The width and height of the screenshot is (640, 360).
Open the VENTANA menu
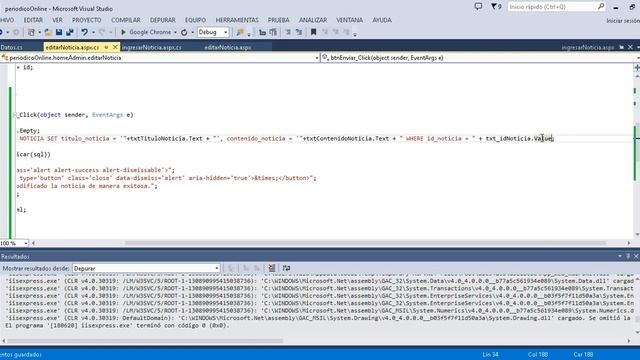(349, 20)
